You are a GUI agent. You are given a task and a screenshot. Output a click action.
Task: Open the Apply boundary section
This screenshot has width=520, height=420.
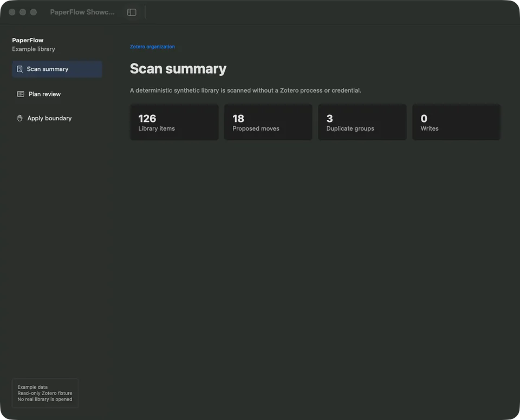(57, 118)
